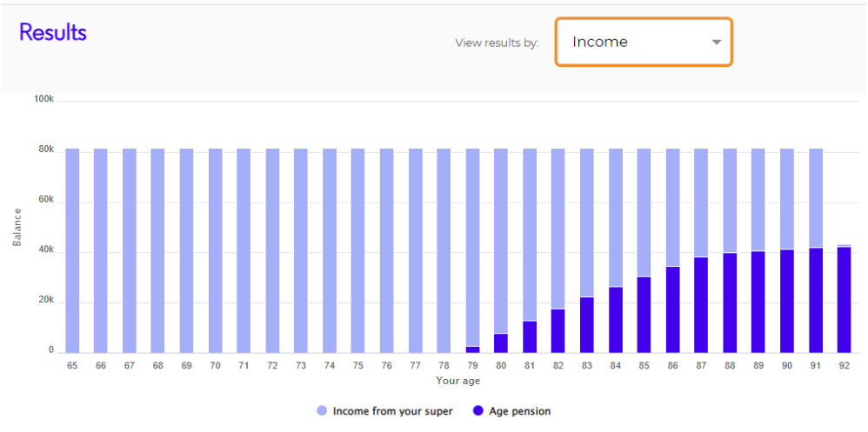Click the small Age pension segment at age 79
Image resolution: width=868 pixels, height=432 pixels.
click(472, 349)
